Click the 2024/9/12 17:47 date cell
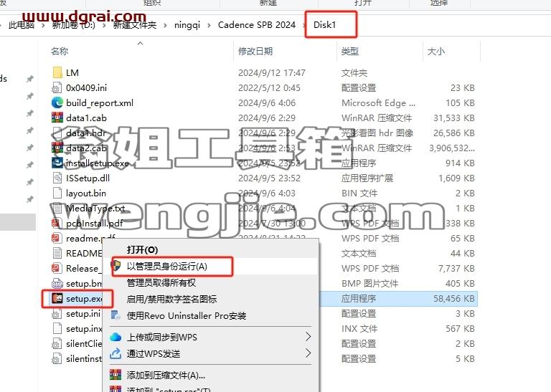This screenshot has height=392, width=551. (272, 72)
